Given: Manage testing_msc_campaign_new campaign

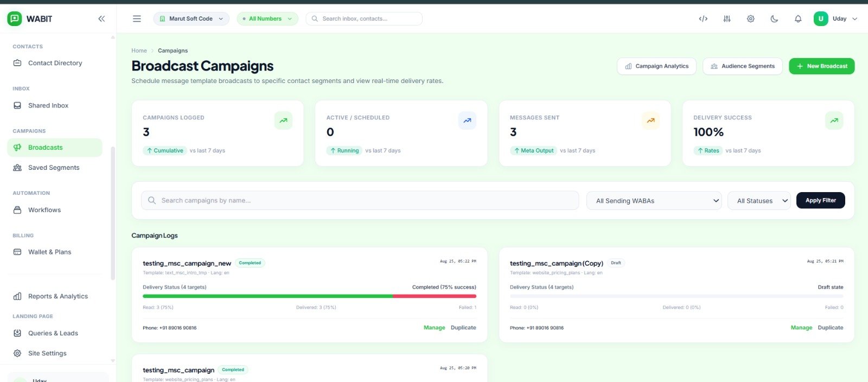Looking at the screenshot, I should click(x=434, y=328).
